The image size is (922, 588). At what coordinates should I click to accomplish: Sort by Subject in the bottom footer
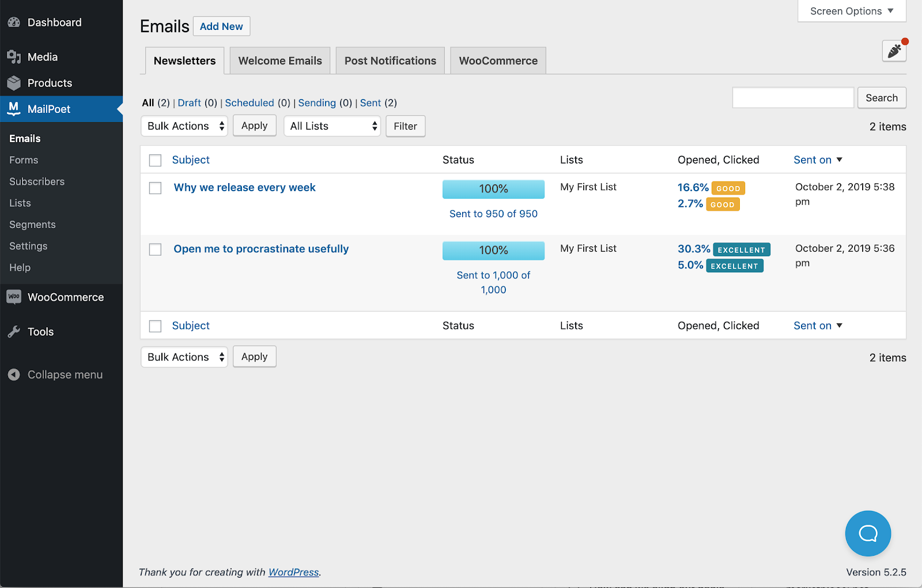pyautogui.click(x=191, y=325)
